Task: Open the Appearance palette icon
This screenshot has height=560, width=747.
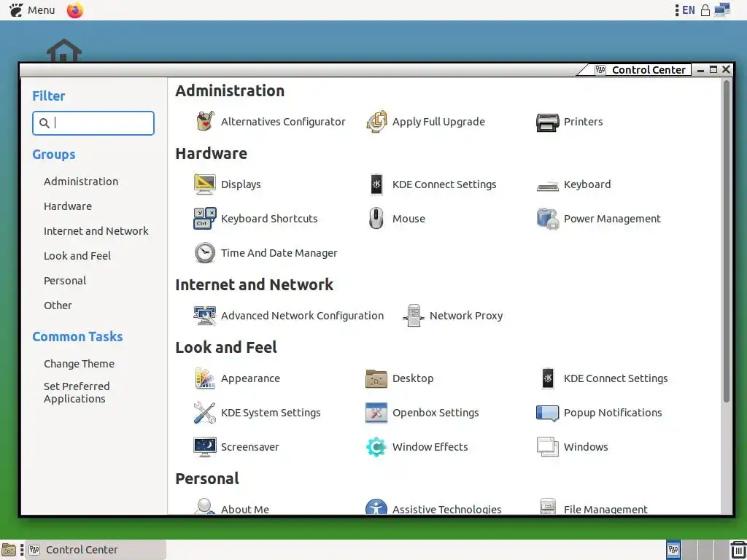Action: pyautogui.click(x=205, y=378)
